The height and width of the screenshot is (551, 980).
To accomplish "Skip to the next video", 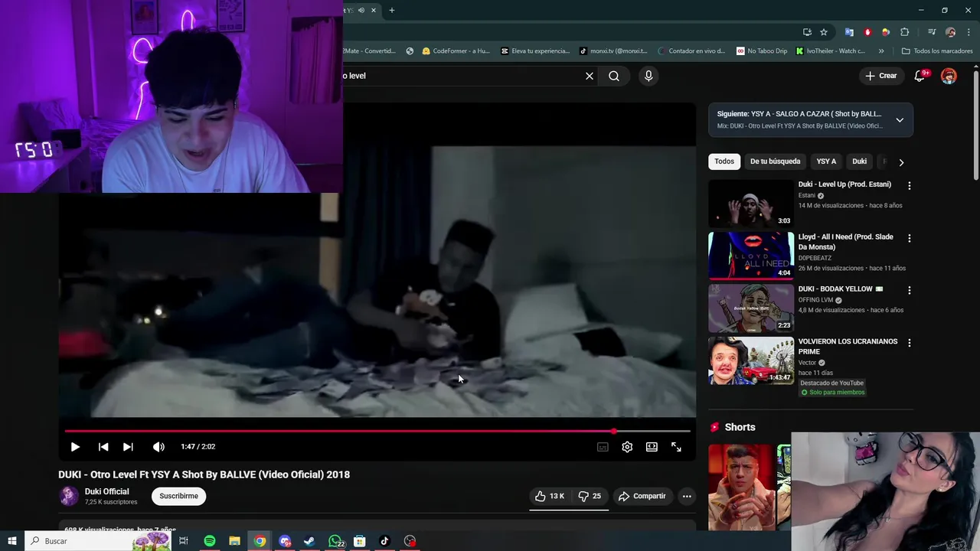I will point(128,447).
